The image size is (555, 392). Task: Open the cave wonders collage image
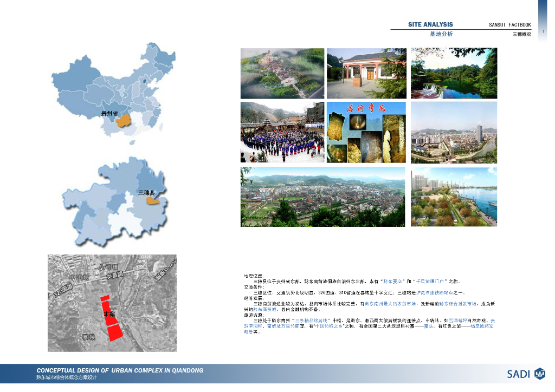366,132
